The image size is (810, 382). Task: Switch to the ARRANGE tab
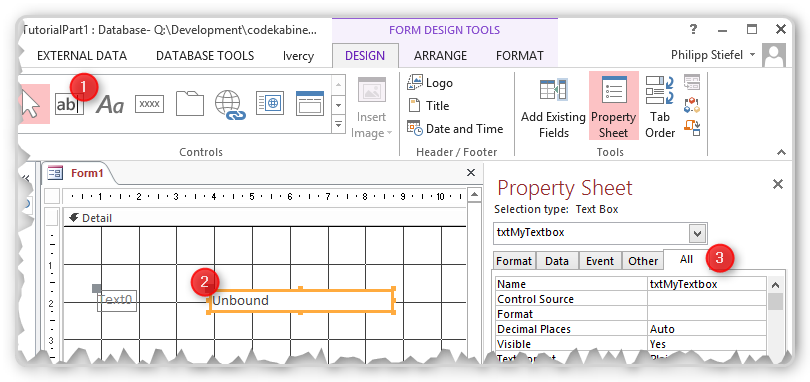(x=440, y=56)
